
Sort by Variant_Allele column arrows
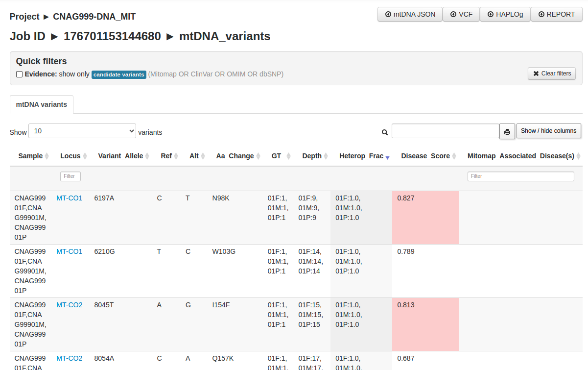pos(147,156)
